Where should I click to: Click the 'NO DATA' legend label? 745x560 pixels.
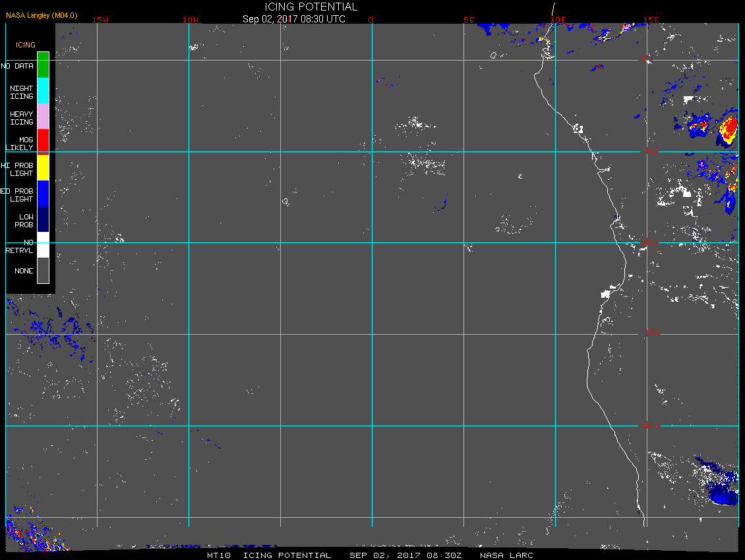click(x=17, y=66)
